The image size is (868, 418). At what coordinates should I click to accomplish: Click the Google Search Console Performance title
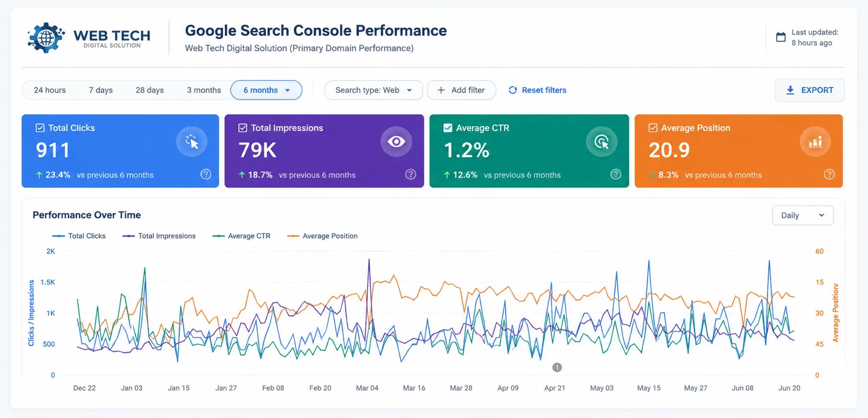pyautogui.click(x=316, y=30)
